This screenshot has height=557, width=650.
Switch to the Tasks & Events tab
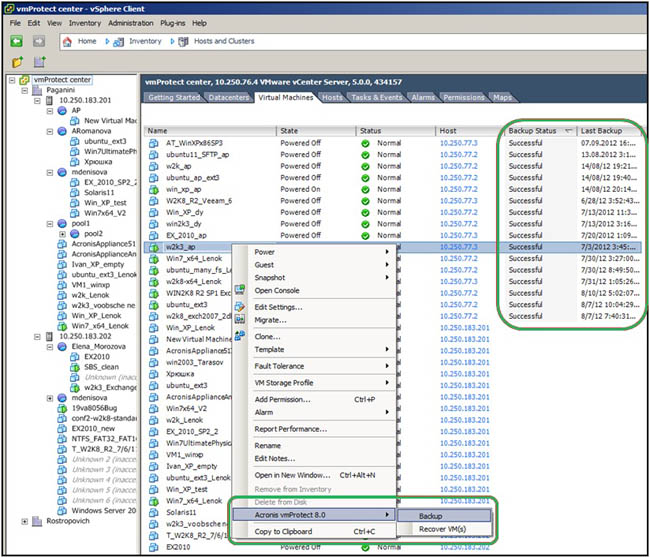(x=377, y=97)
